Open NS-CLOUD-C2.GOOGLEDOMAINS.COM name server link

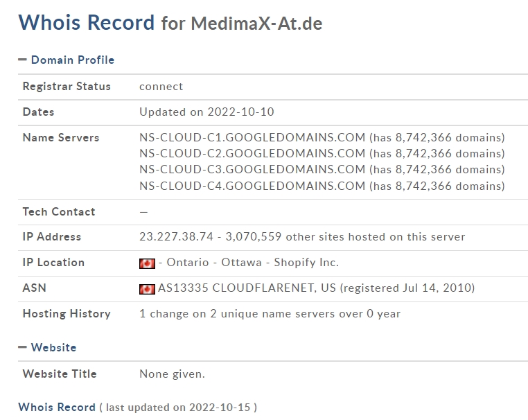[252, 154]
